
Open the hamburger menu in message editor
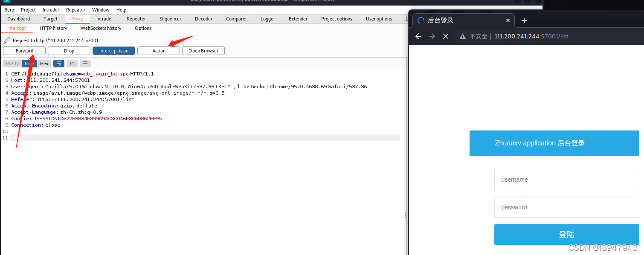pyautogui.click(x=85, y=64)
